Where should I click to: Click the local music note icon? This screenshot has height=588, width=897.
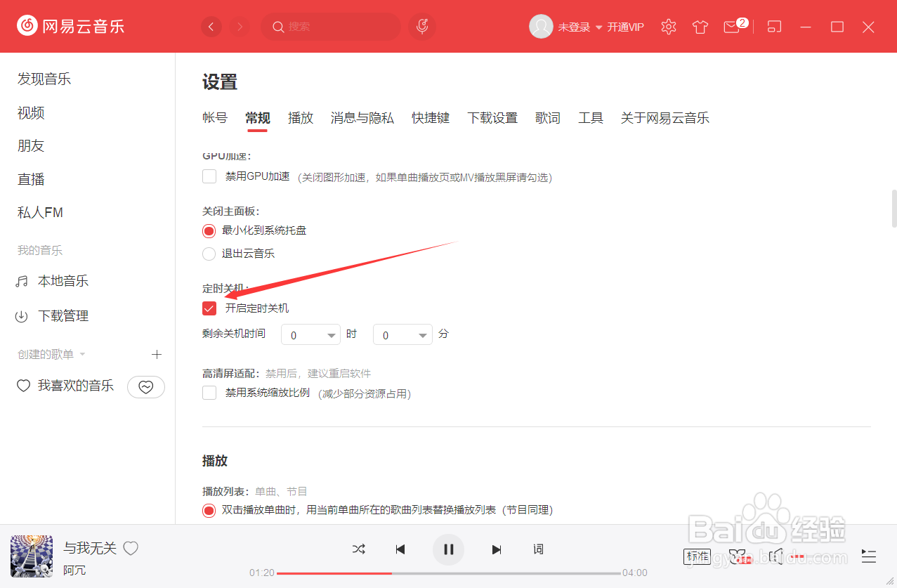[x=22, y=282]
